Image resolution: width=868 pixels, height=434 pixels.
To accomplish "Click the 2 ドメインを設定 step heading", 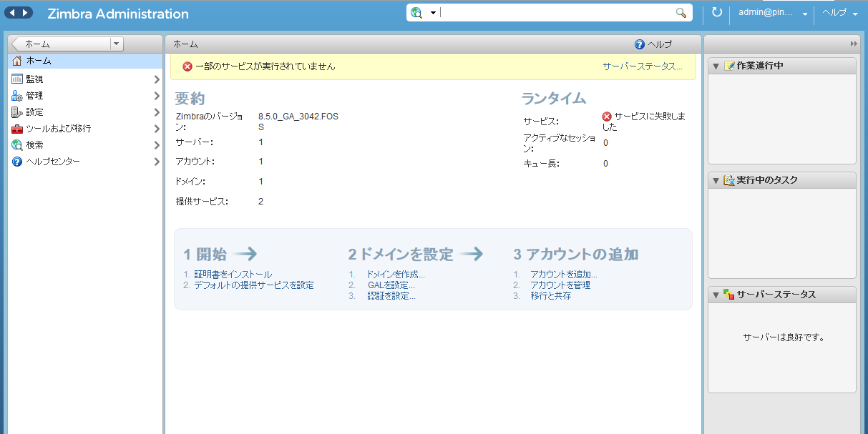I will 401,254.
